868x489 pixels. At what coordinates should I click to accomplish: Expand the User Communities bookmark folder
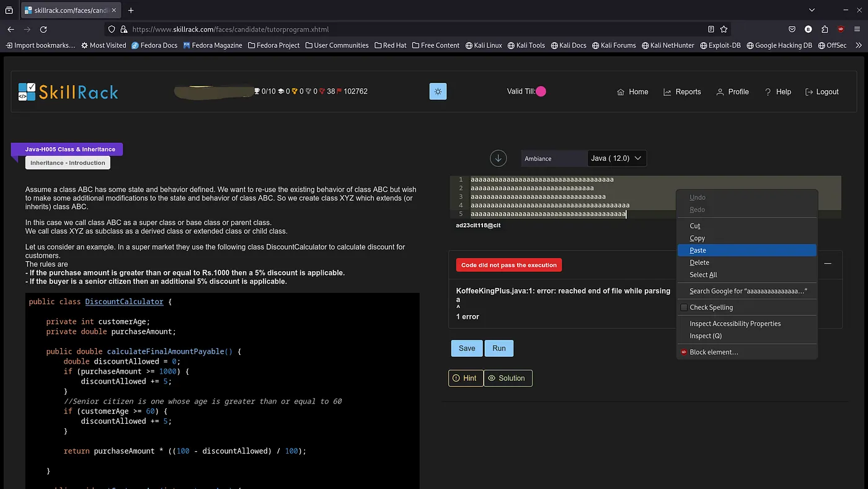click(x=337, y=45)
